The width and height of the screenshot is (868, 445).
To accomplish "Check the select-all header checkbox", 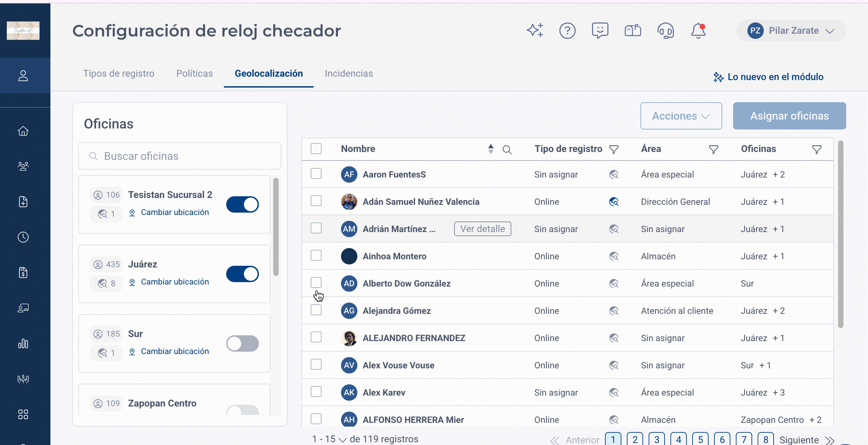I will click(316, 149).
